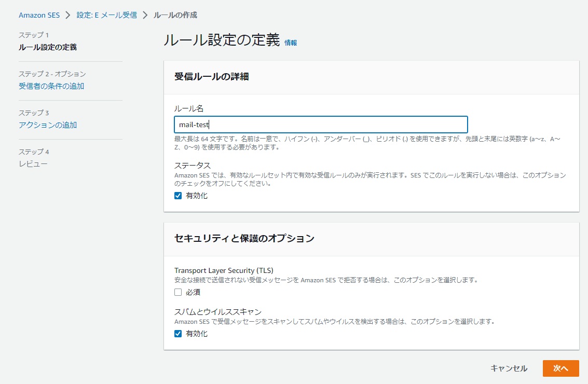Click the ステップ 4 label
Image resolution: width=588 pixels, height=384 pixels.
pyautogui.click(x=34, y=152)
